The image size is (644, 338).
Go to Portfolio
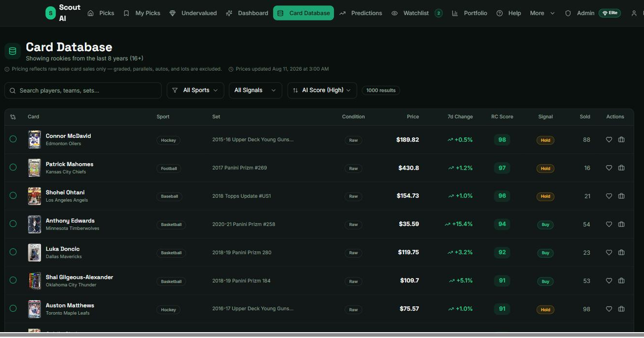pos(470,13)
